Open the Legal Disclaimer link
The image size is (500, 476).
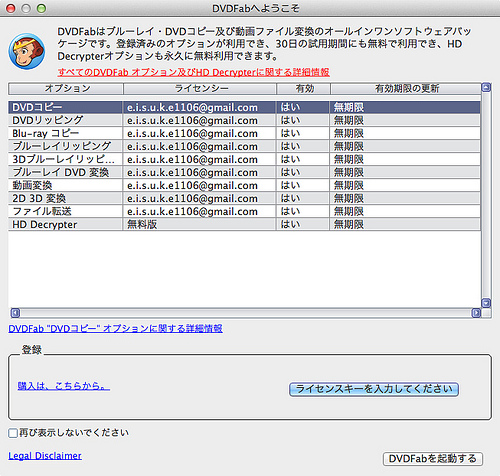coord(45,456)
